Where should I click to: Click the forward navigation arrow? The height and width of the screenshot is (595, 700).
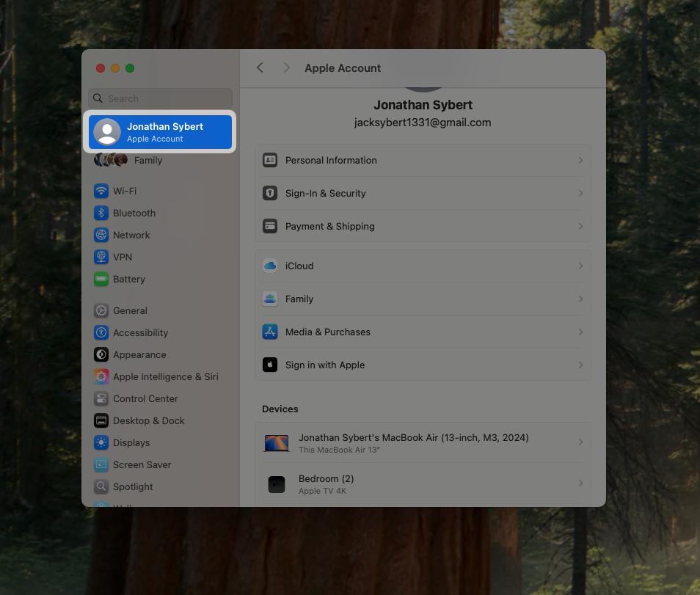[286, 67]
